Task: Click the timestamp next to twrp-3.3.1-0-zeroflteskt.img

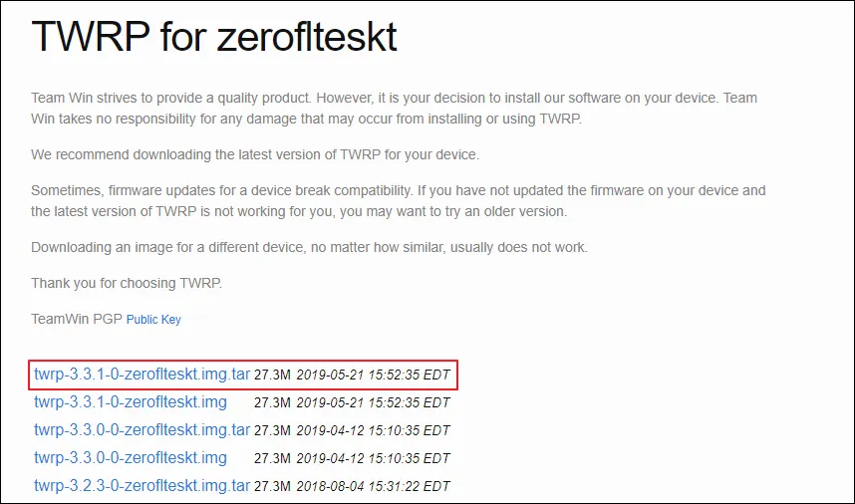Action: [x=374, y=403]
